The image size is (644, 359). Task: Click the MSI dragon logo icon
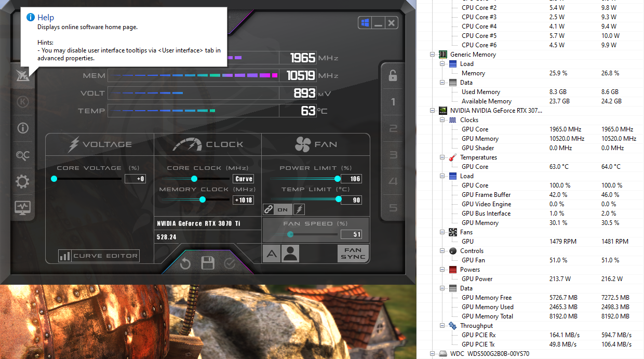pyautogui.click(x=23, y=75)
